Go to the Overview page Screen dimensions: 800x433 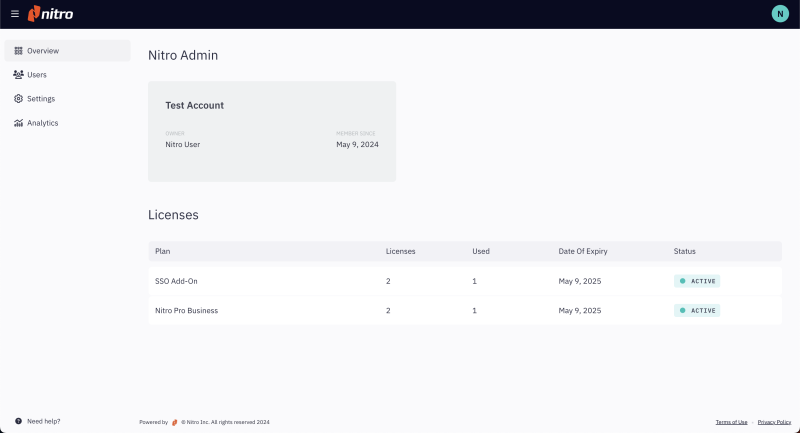tap(67, 50)
